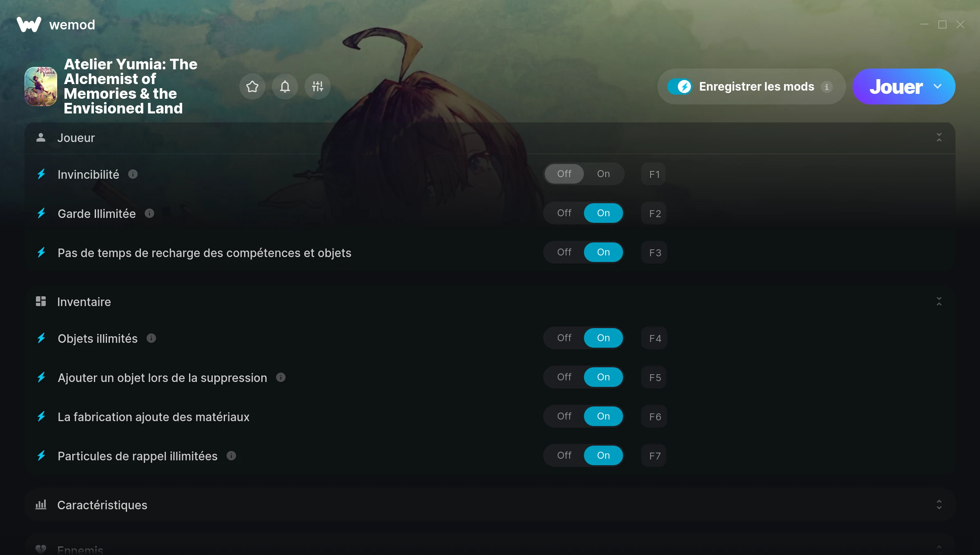
Task: Open the sliders settings icon
Action: click(x=318, y=87)
